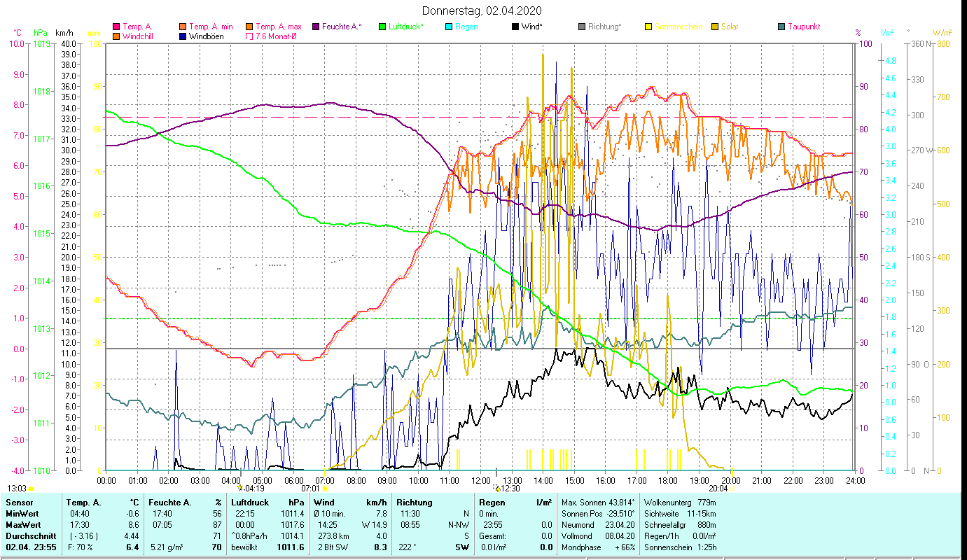Click the timestamp 02.04. 23:55

point(31,547)
